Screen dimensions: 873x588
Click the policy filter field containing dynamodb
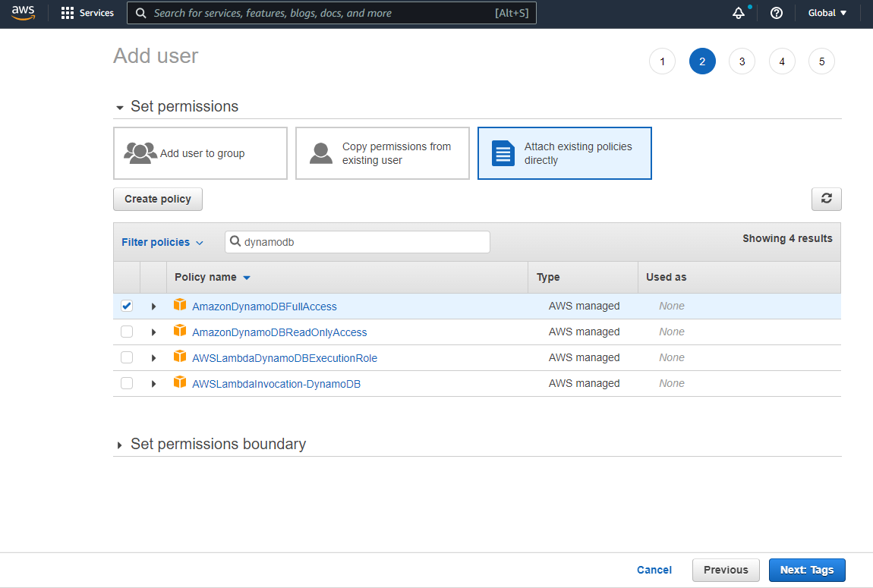pyautogui.click(x=358, y=242)
